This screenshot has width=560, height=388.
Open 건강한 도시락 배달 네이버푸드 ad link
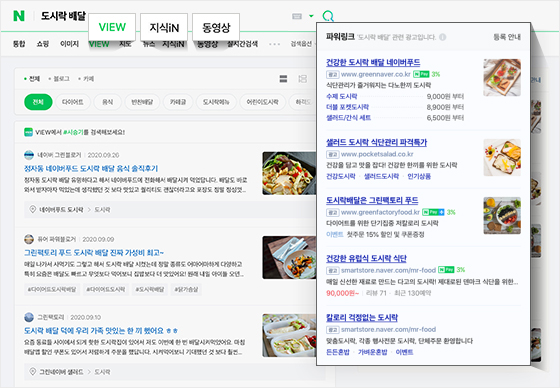click(x=373, y=62)
